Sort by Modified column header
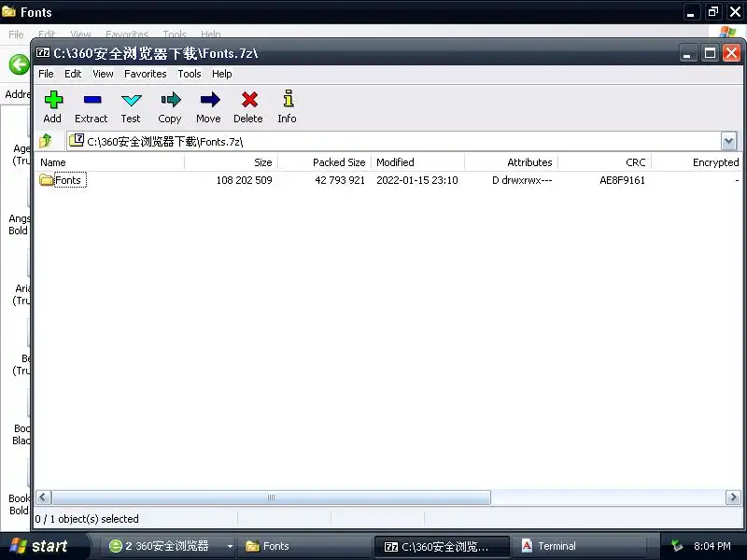This screenshot has height=560, width=747. coord(417,162)
